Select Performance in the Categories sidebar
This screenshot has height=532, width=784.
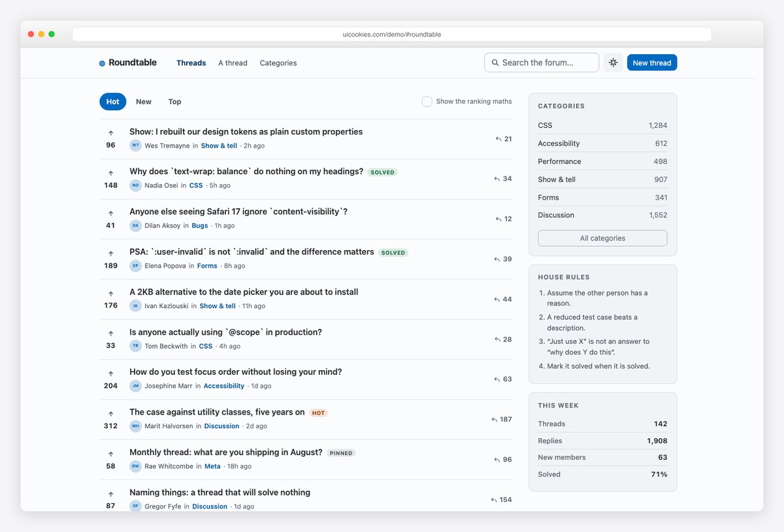[602, 161]
